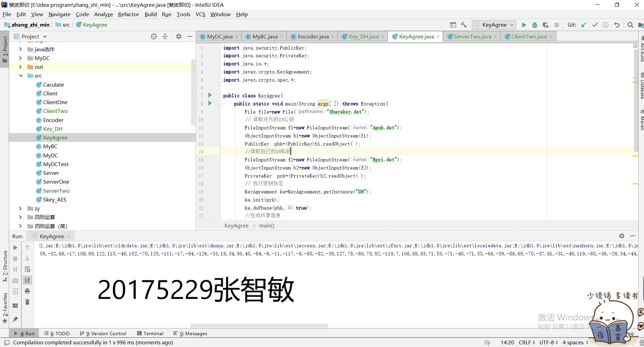The height and width of the screenshot is (347, 644).
Task: Expand the zy folder
Action: [x=20, y=208]
